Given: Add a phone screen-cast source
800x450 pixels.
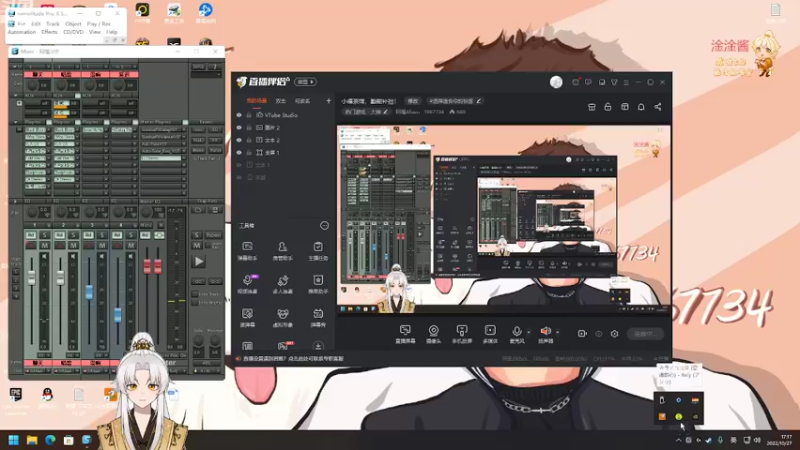Looking at the screenshot, I should (462, 334).
